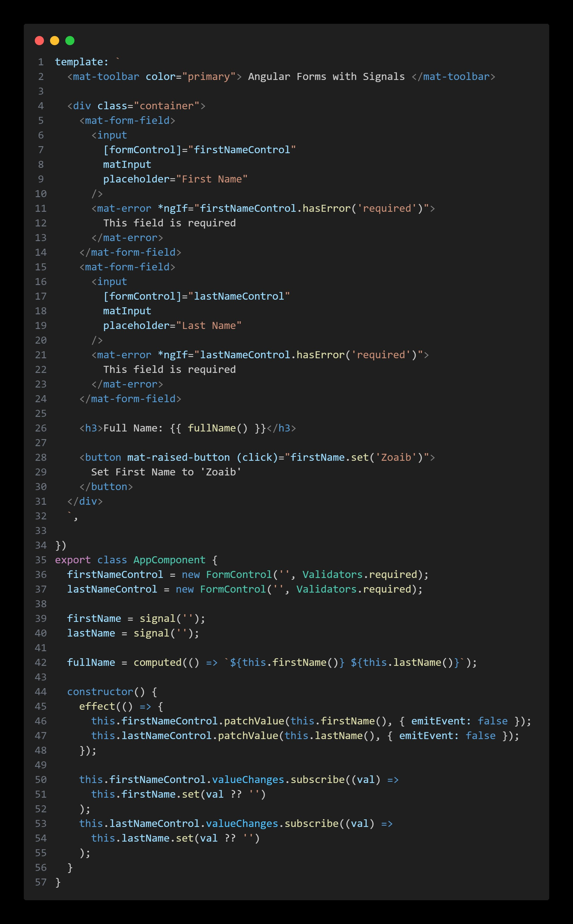Image resolution: width=573 pixels, height=924 pixels.
Task: Click line number 1 beside template
Action: (x=41, y=61)
